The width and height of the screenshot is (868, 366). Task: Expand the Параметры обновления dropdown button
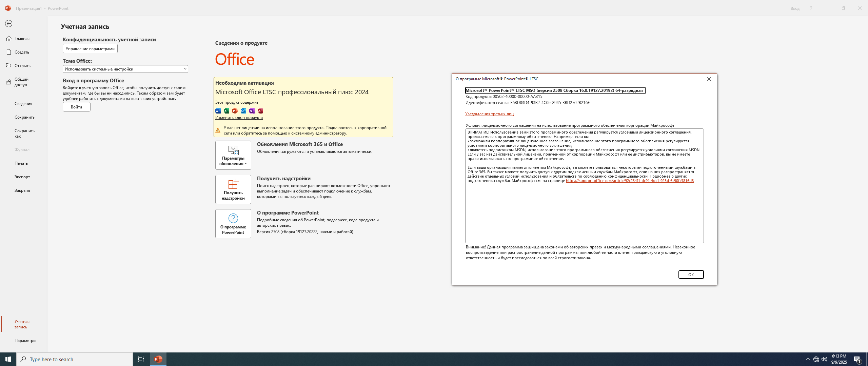[233, 155]
